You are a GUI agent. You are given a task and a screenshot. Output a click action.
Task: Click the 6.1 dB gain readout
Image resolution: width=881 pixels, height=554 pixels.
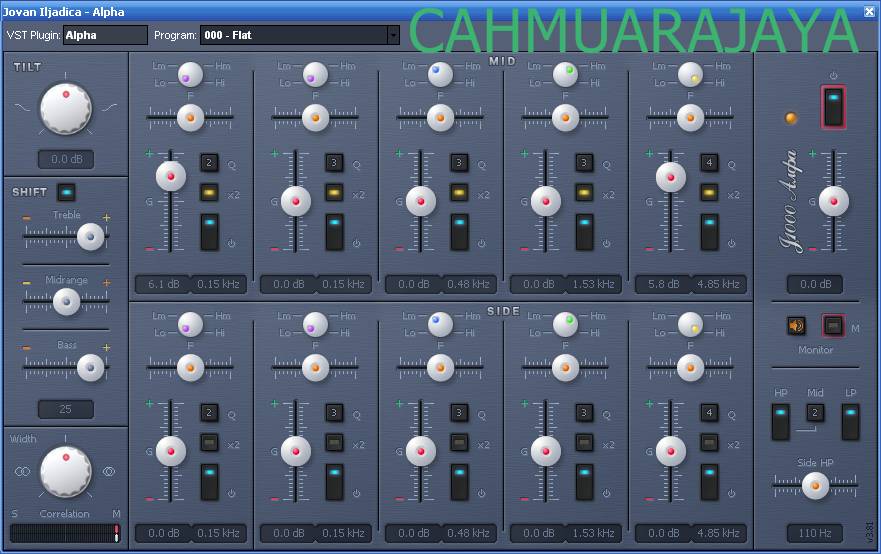164,284
